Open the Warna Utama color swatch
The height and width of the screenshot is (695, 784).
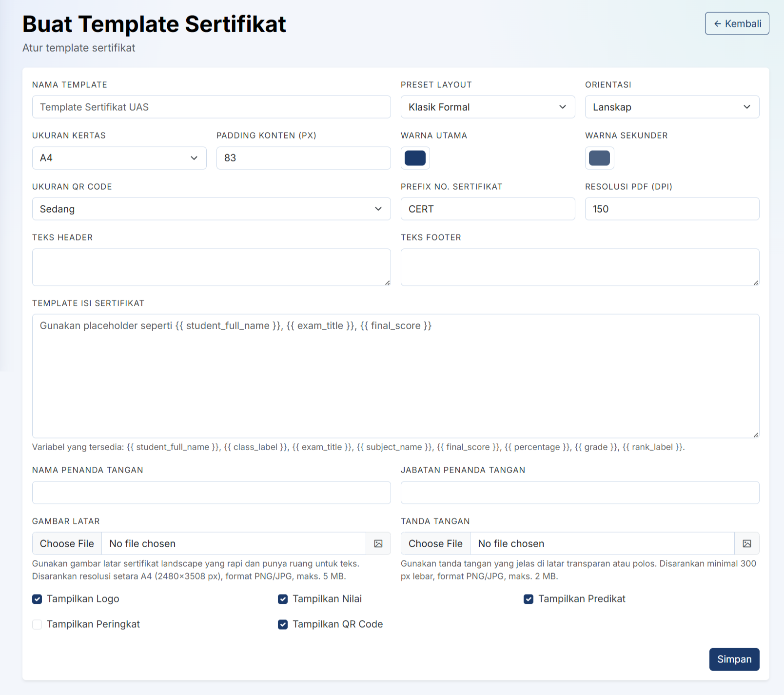pos(415,158)
